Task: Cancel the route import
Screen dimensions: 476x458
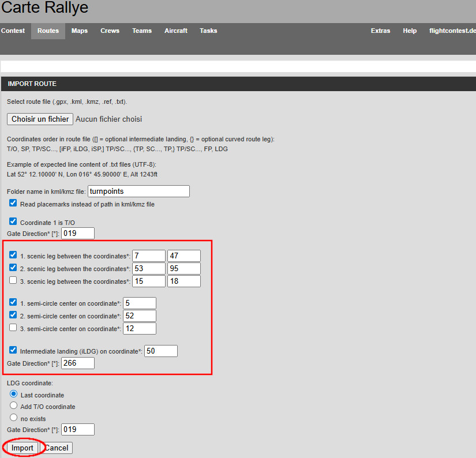Action: [57, 448]
